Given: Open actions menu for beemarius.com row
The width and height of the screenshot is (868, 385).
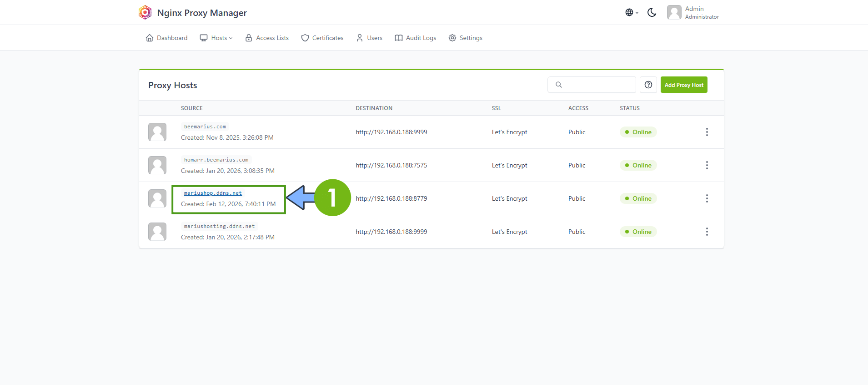Looking at the screenshot, I should click(707, 132).
